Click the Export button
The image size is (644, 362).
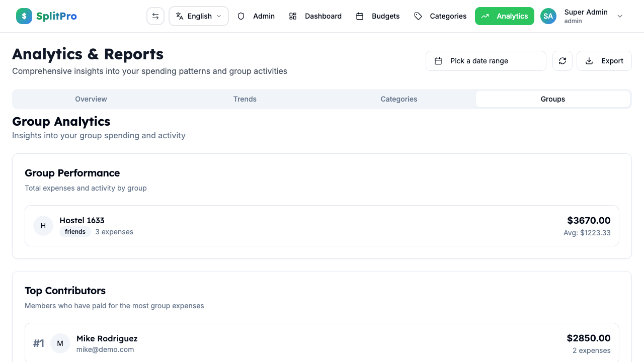[x=604, y=60]
